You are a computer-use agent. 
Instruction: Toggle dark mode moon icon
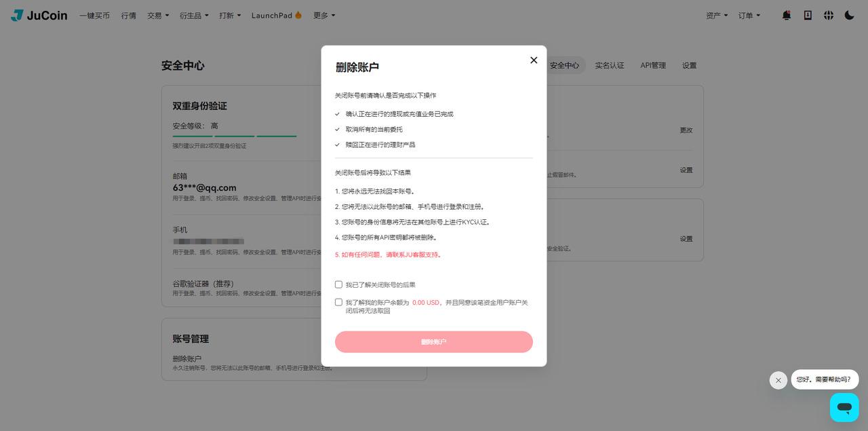pyautogui.click(x=849, y=15)
